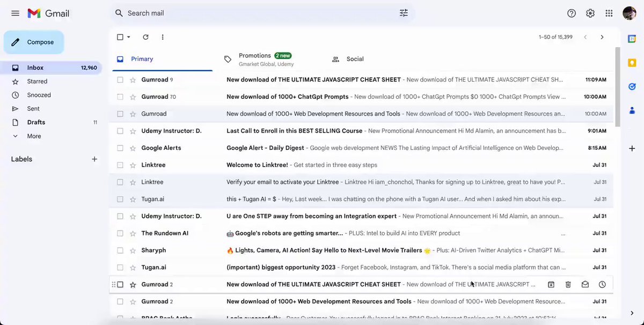Click the 2 new badge on Promotions
The image size is (644, 325).
(x=283, y=55)
